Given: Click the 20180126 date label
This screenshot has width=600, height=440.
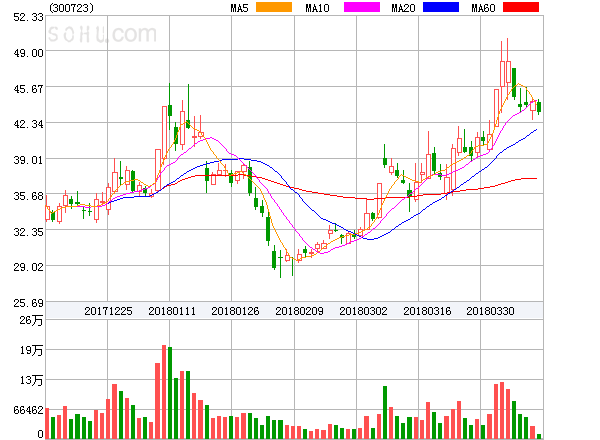Looking at the screenshot, I should tap(235, 311).
